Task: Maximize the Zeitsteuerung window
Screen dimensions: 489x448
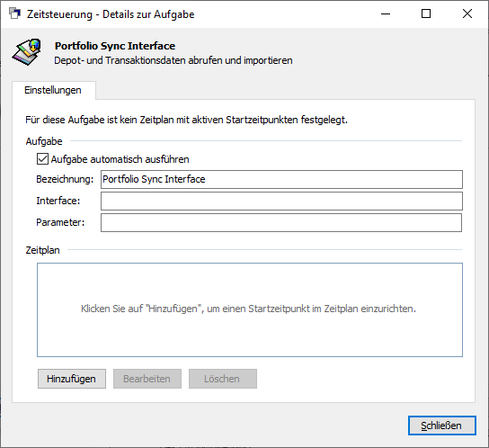Action: click(x=426, y=13)
